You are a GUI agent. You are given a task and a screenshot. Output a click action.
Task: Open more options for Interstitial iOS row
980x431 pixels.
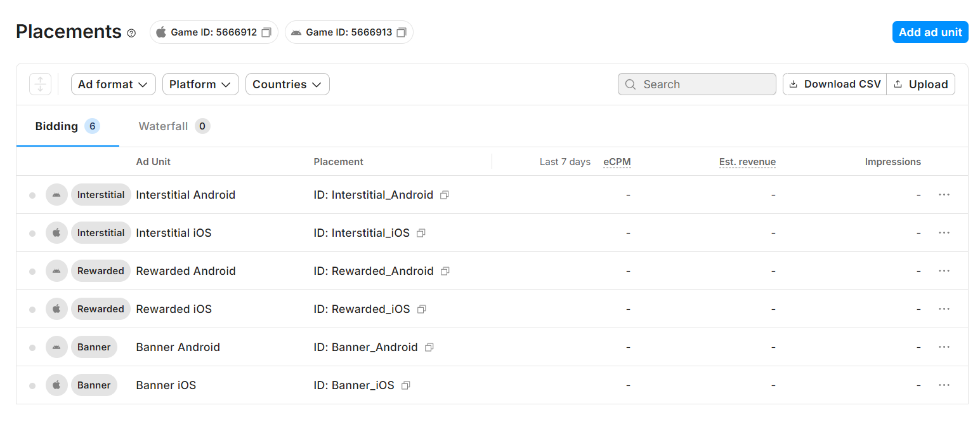[x=944, y=233]
